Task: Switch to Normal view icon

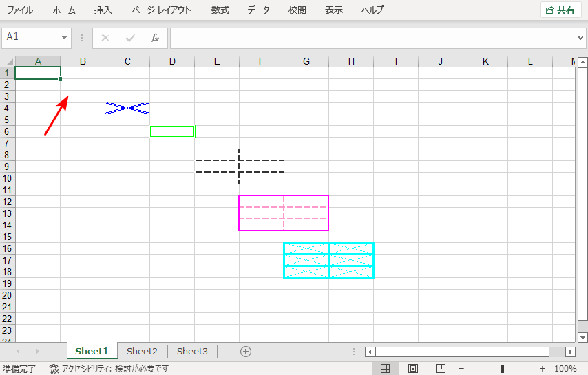Action: 385,369
